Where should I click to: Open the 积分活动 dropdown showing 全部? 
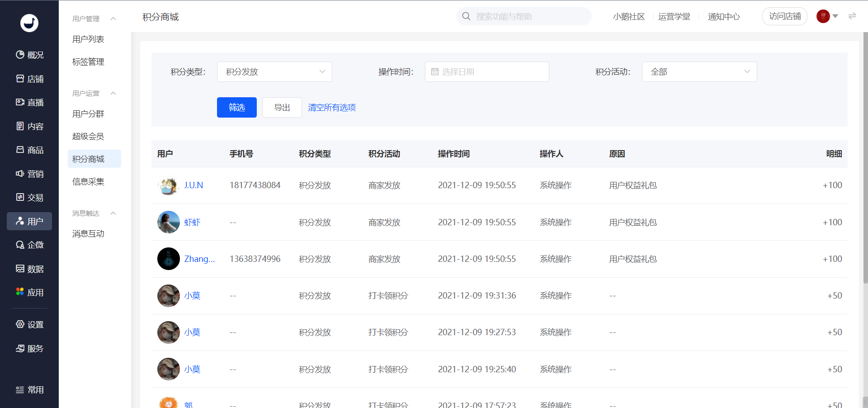[699, 71]
